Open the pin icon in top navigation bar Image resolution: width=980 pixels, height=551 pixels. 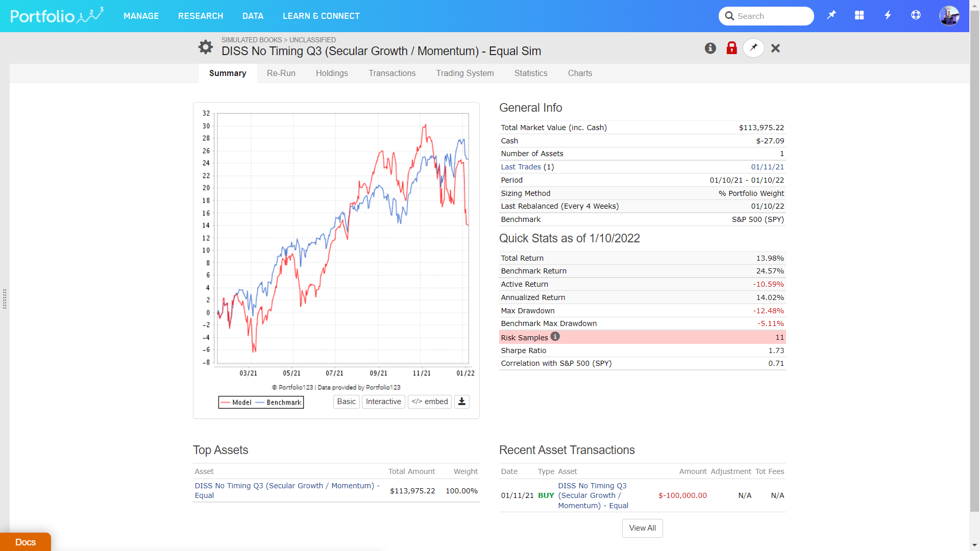coord(831,15)
